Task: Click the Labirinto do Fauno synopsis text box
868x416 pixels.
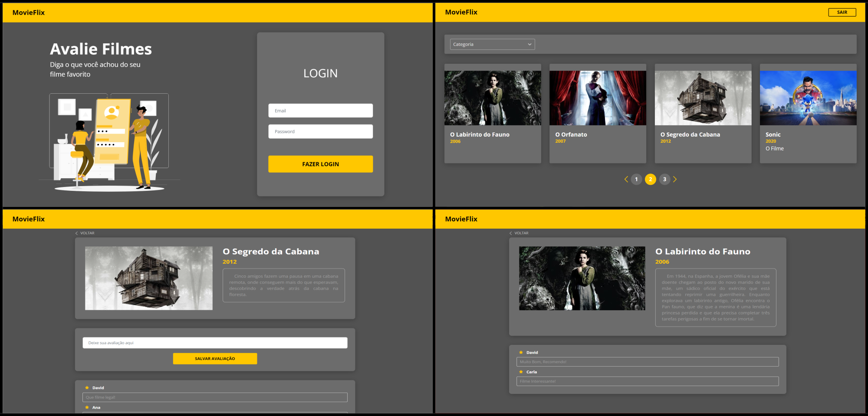Action: click(716, 298)
